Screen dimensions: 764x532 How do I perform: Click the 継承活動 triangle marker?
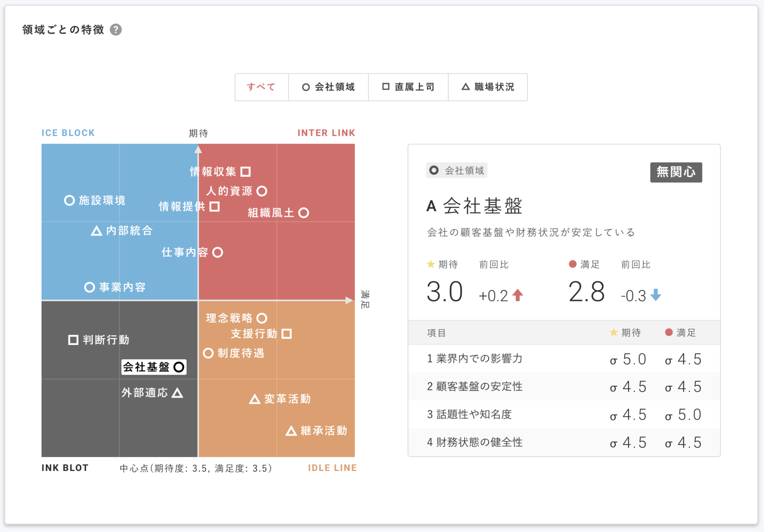pyautogui.click(x=291, y=431)
